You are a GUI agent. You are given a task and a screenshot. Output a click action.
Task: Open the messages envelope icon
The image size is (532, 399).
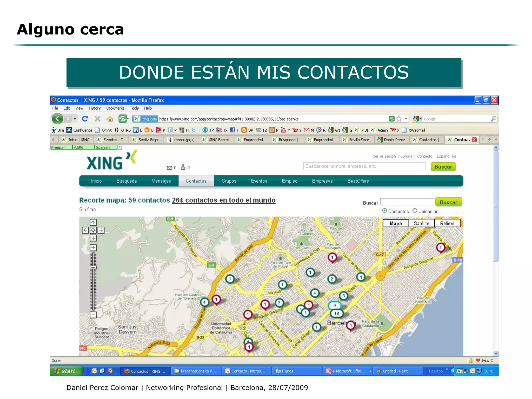coord(169,168)
